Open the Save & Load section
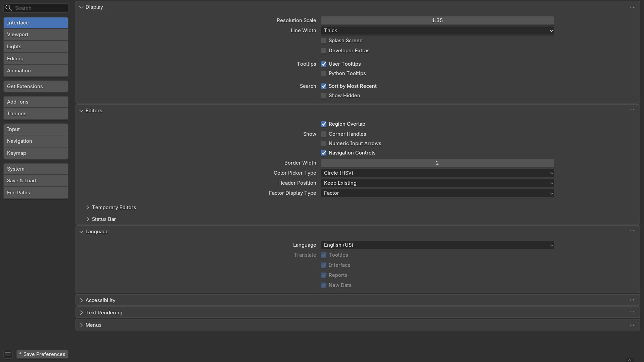Screen dimensions: 644x362 [36, 181]
